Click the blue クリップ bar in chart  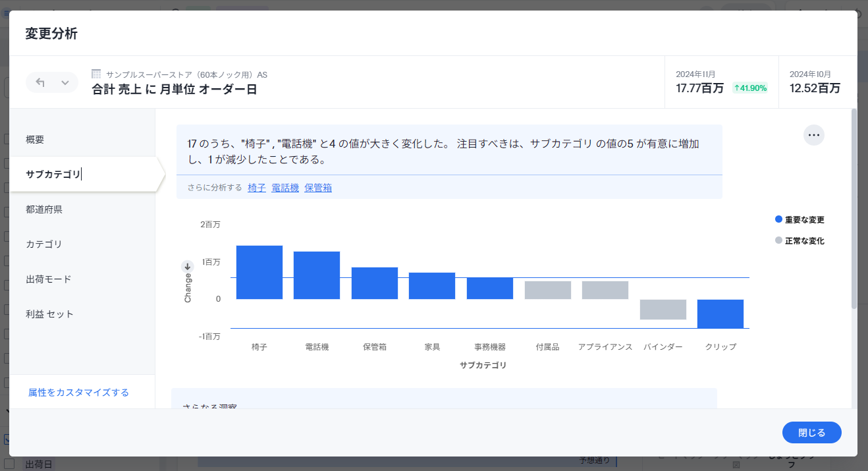(720, 314)
